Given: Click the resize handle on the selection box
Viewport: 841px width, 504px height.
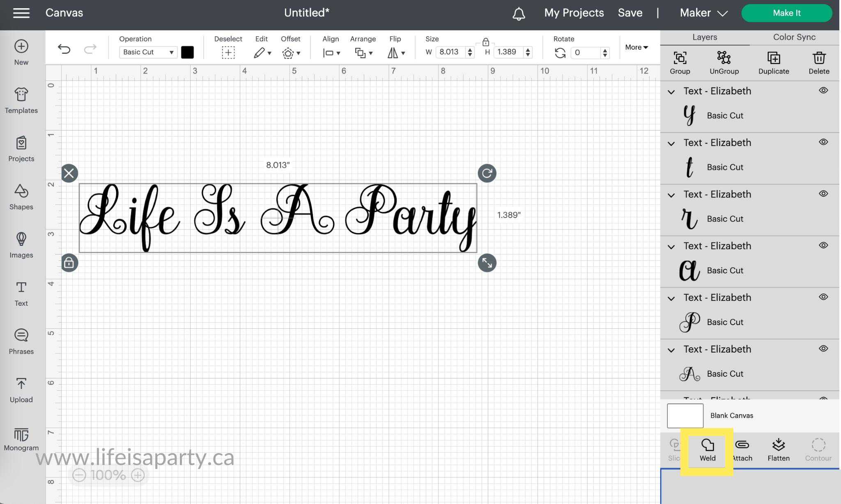Looking at the screenshot, I should (x=487, y=263).
